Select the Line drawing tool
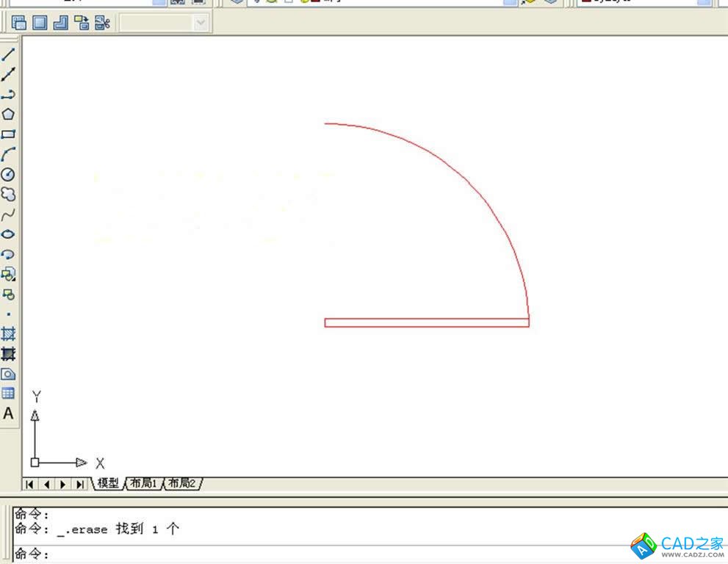This screenshot has width=728, height=564. click(x=8, y=54)
